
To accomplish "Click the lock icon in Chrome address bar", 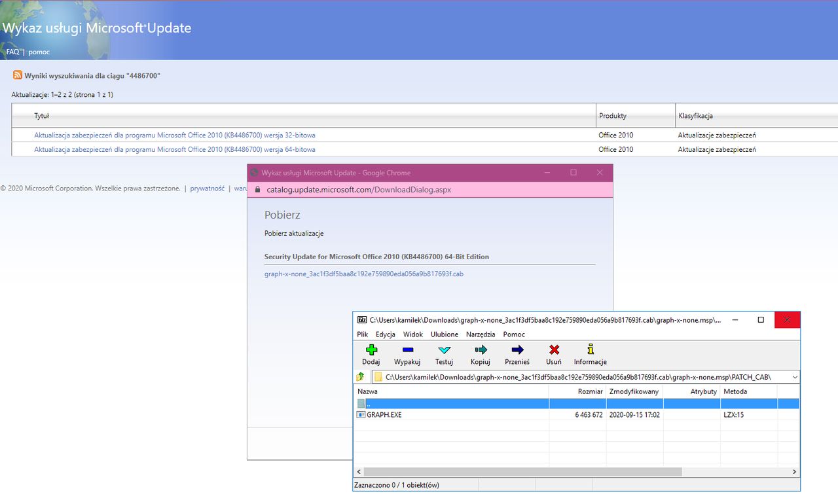I will pos(257,190).
